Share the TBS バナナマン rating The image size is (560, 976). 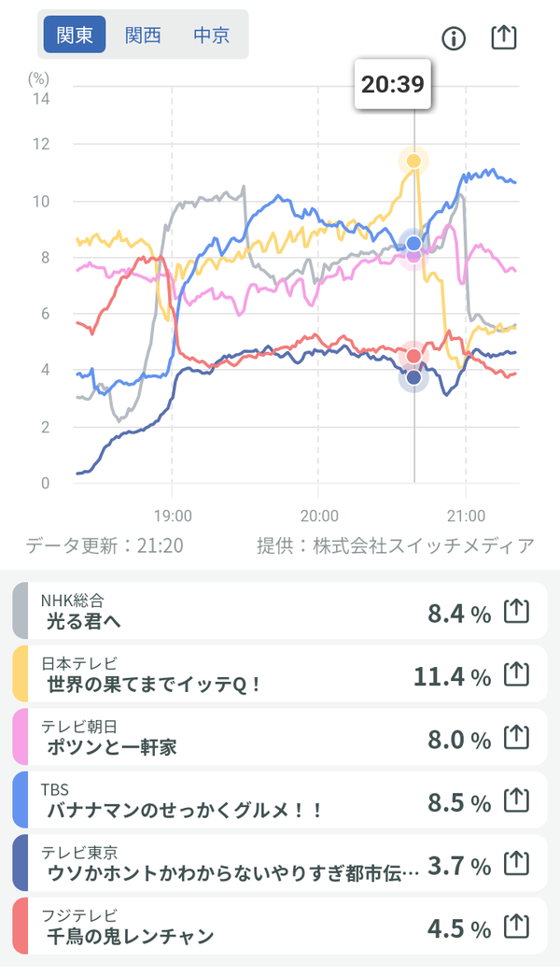point(516,801)
